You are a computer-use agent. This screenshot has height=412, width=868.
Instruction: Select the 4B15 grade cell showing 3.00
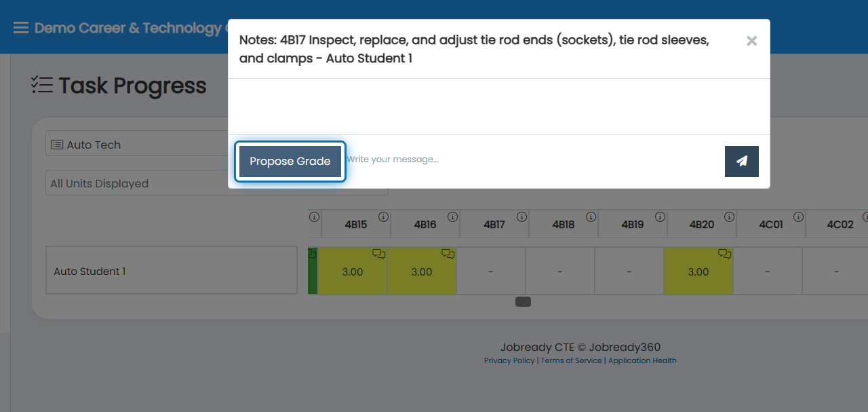353,271
